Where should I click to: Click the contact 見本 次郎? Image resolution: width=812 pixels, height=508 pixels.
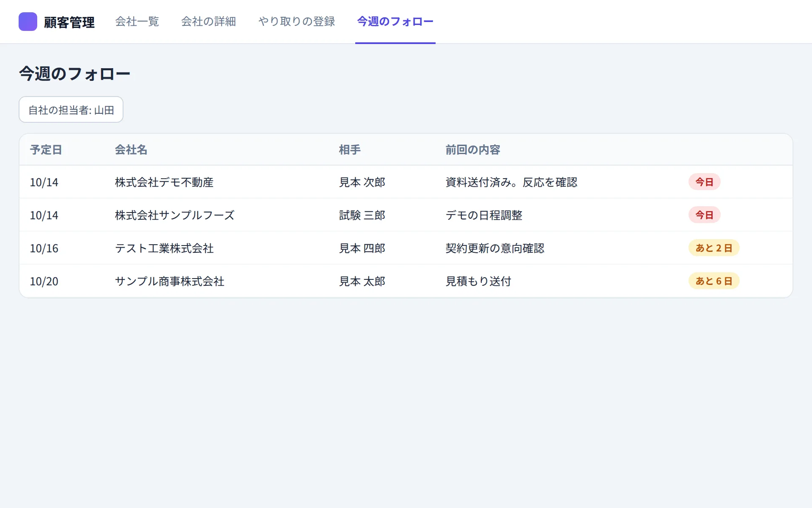[362, 182]
